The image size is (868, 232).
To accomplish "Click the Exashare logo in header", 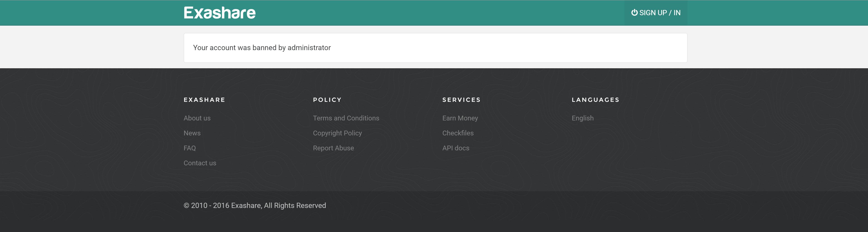I will 220,13.
